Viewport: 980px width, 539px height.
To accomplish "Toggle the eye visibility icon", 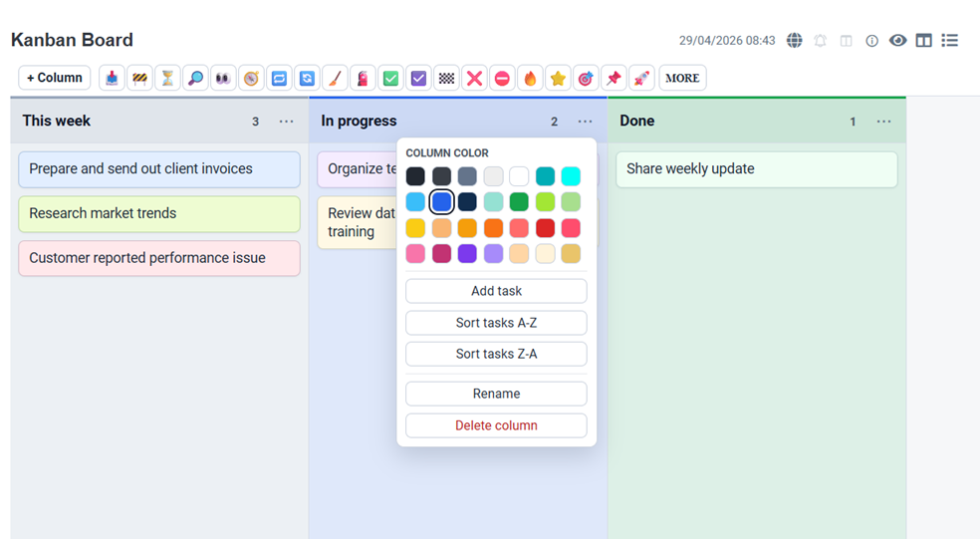I will point(898,41).
